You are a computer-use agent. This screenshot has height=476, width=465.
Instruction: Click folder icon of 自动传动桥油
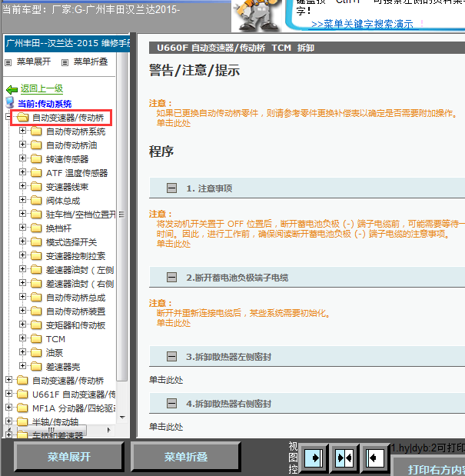coord(36,145)
